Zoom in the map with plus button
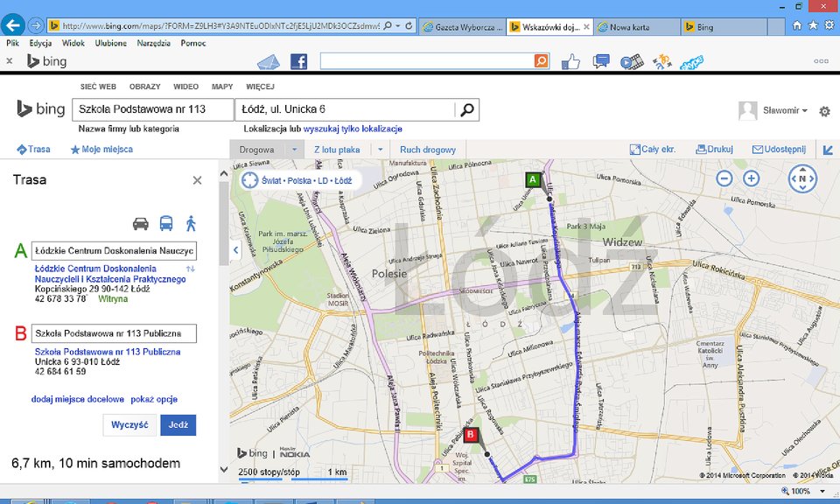Viewport: 840px width, 504px height. pos(751,178)
